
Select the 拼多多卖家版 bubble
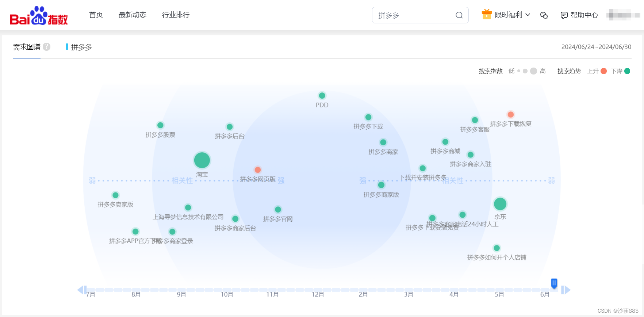[x=115, y=195]
